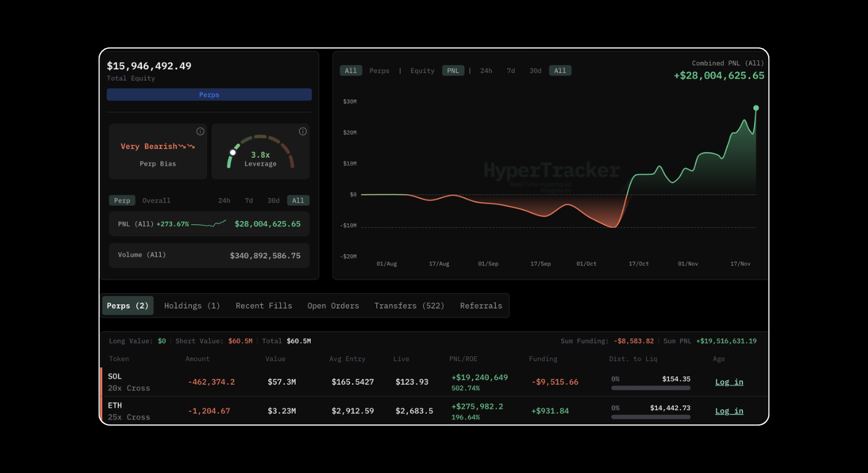Select the Perps filter above the chart

tap(379, 70)
